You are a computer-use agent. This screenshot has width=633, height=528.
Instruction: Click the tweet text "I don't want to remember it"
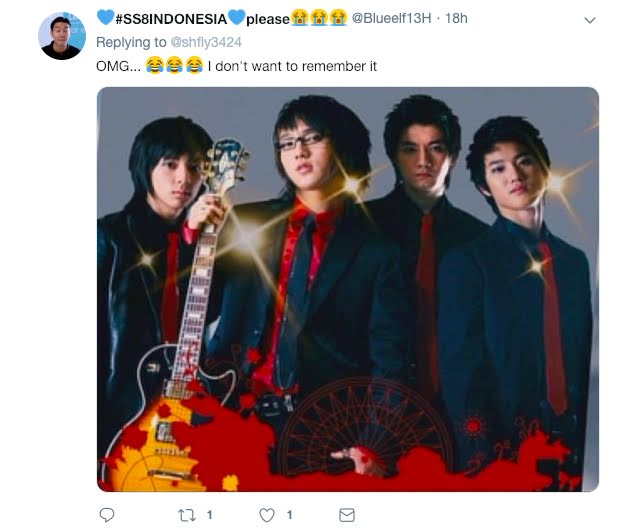click(292, 66)
